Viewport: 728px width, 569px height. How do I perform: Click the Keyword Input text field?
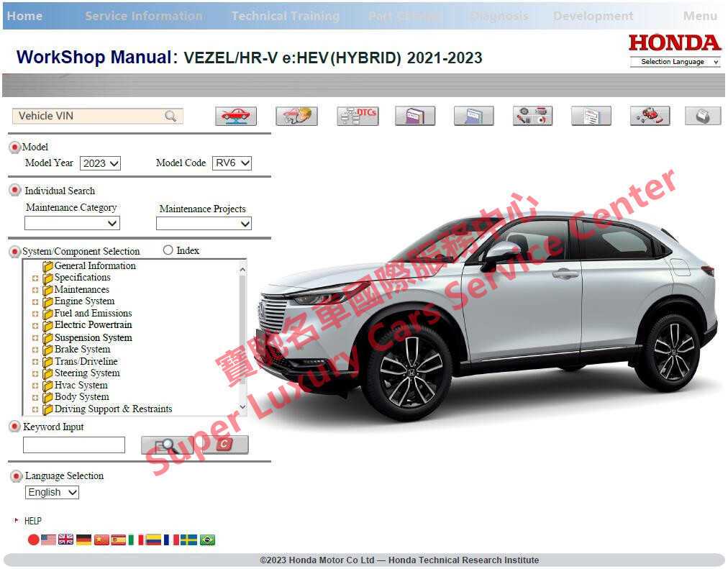(x=74, y=445)
